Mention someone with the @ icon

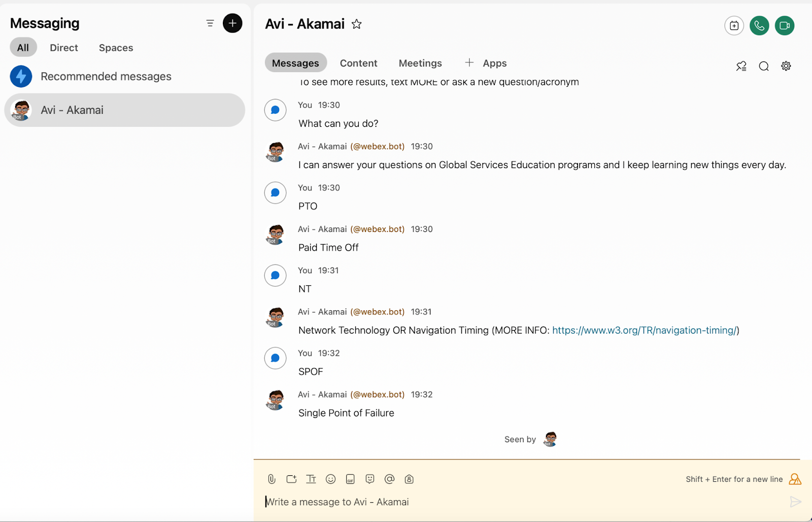pyautogui.click(x=389, y=479)
